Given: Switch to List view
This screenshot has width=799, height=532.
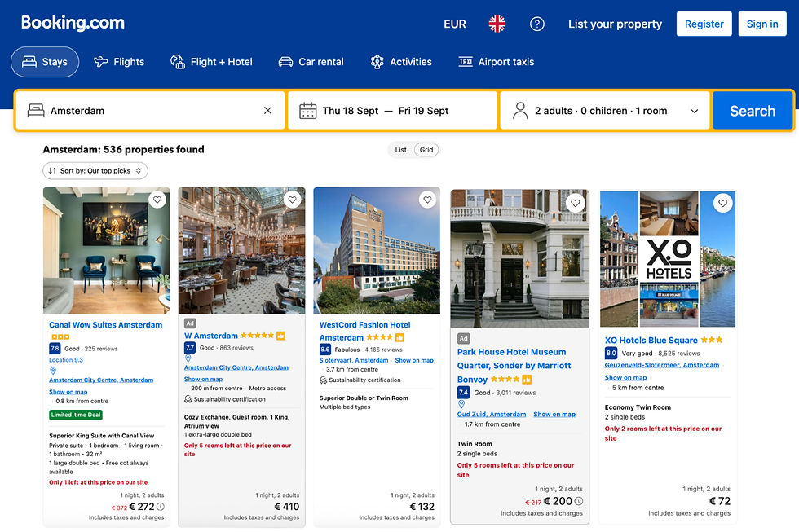Looking at the screenshot, I should (401, 150).
